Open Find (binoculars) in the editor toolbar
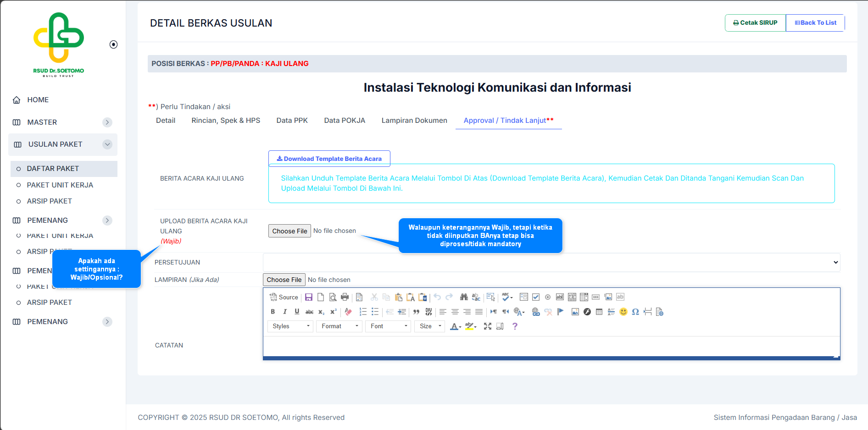Viewport: 868px width, 430px height. pyautogui.click(x=464, y=297)
